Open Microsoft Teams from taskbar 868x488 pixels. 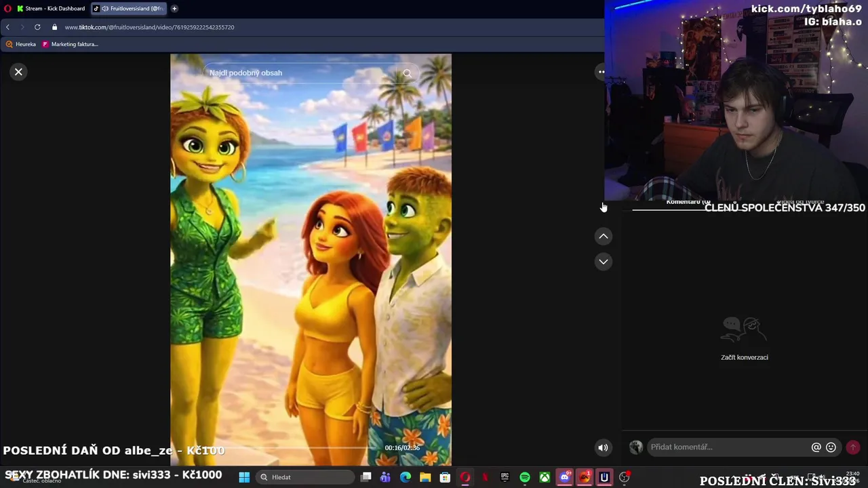click(x=386, y=477)
